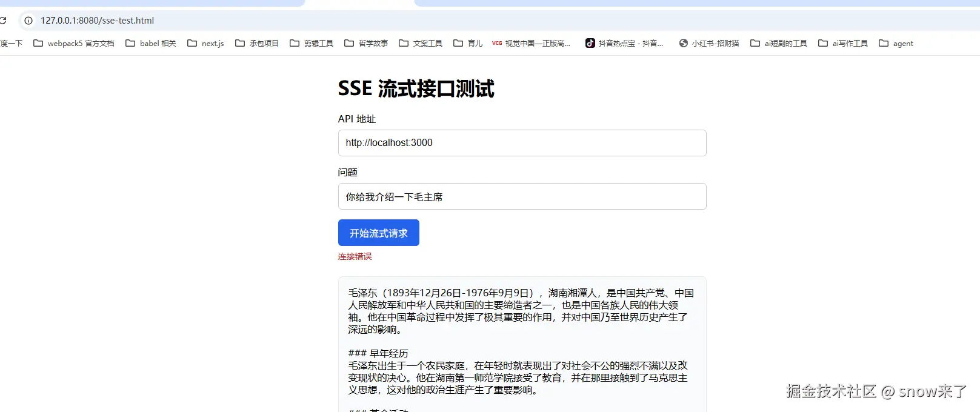Screen dimensions: 980x412
Task: Click the 问题 label
Action: point(348,173)
